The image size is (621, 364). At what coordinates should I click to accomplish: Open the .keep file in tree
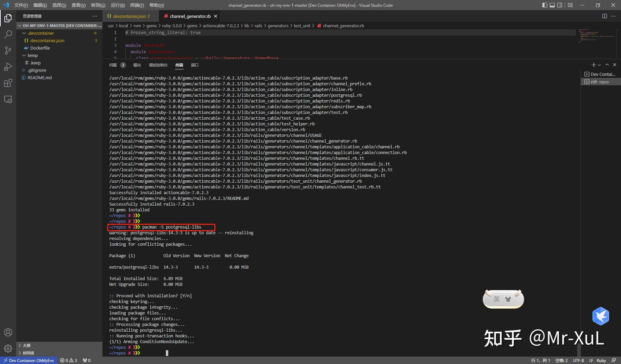60,63
